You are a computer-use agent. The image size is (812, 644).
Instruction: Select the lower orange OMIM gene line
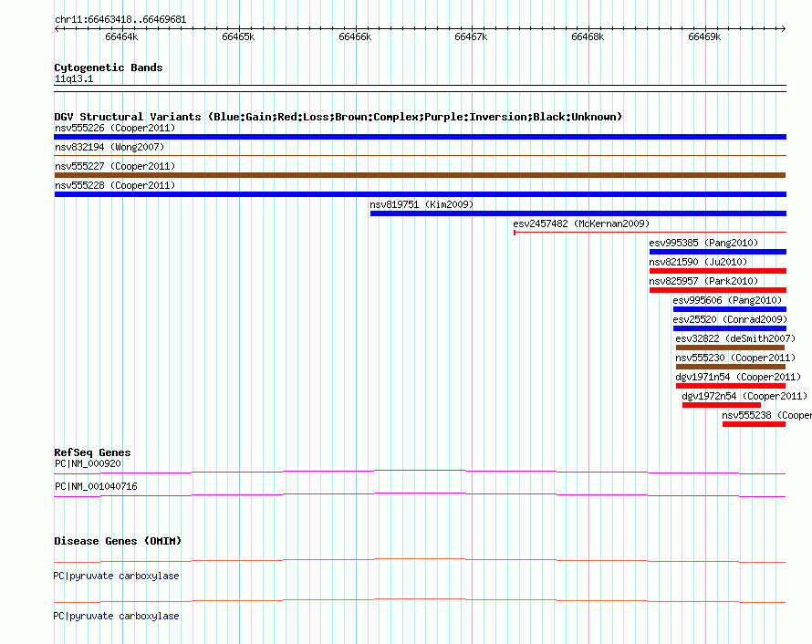coord(420,600)
